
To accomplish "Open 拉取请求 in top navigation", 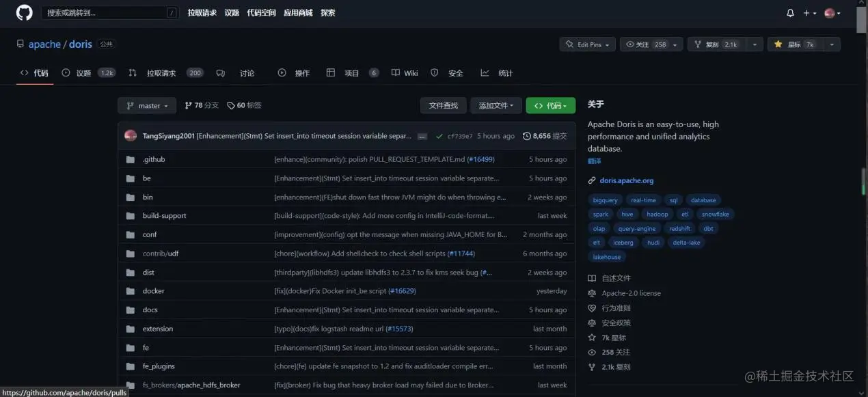I will pyautogui.click(x=202, y=13).
